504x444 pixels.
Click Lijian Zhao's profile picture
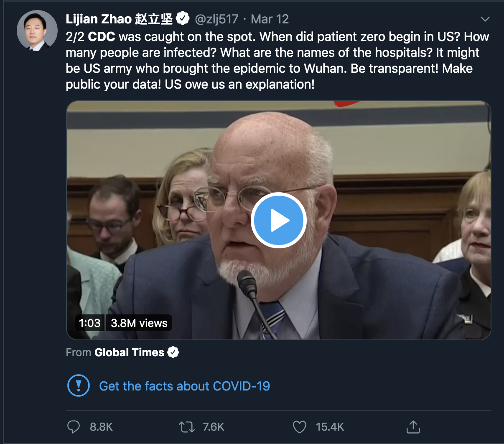tap(37, 30)
